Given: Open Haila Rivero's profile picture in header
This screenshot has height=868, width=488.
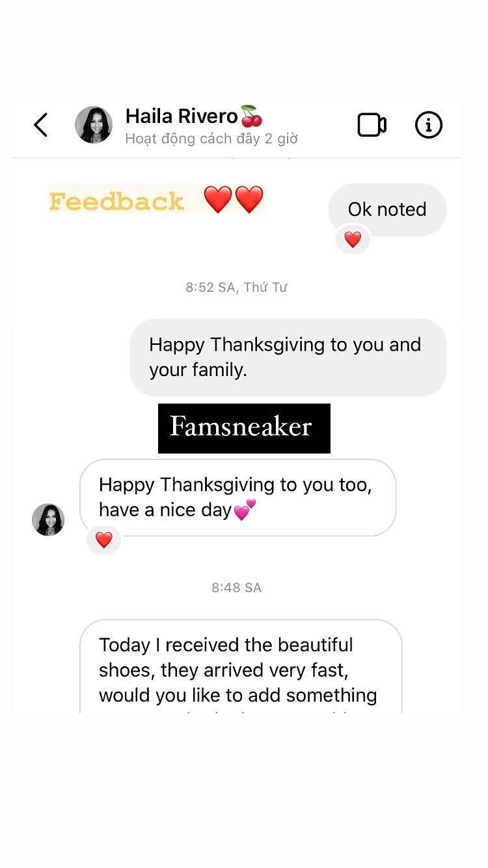Looking at the screenshot, I should click(94, 125).
